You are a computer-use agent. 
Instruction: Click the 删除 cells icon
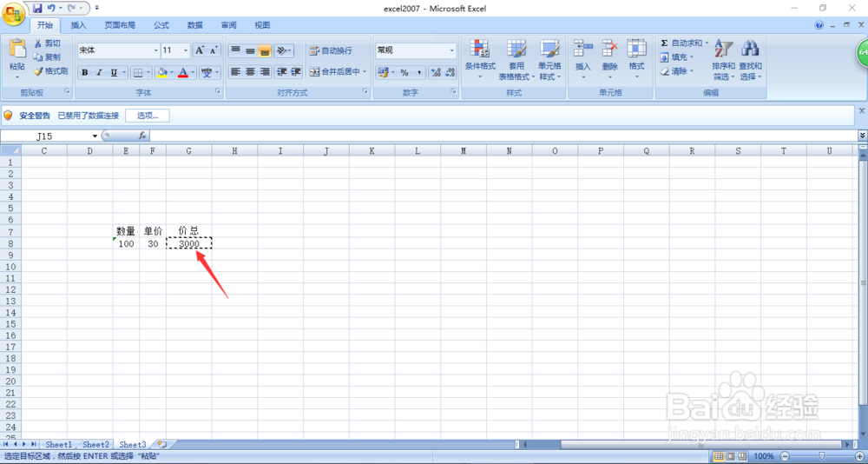point(610,49)
